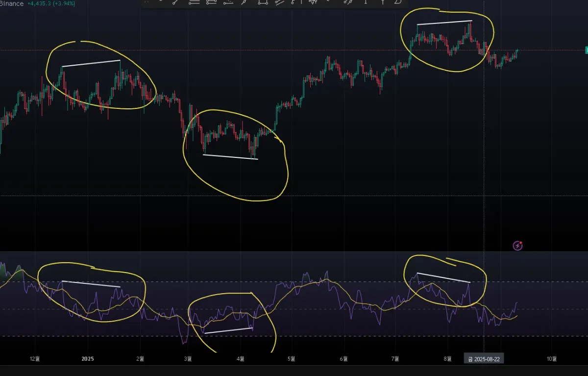Choose the arc shape tool at toolbar end
Screen dimensions: 588x376
tap(398, 2)
